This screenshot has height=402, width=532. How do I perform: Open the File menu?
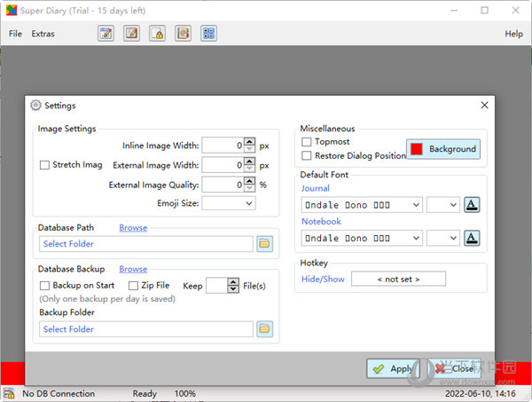pos(15,34)
